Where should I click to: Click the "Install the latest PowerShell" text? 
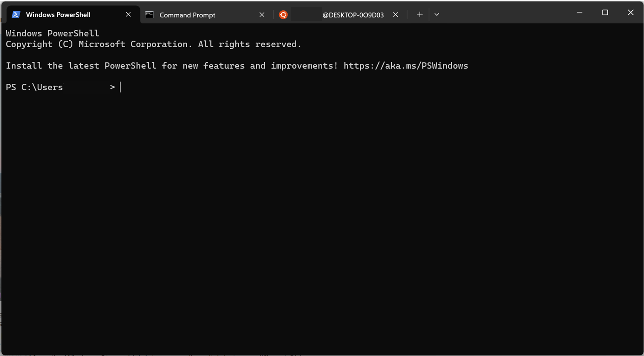80,66
